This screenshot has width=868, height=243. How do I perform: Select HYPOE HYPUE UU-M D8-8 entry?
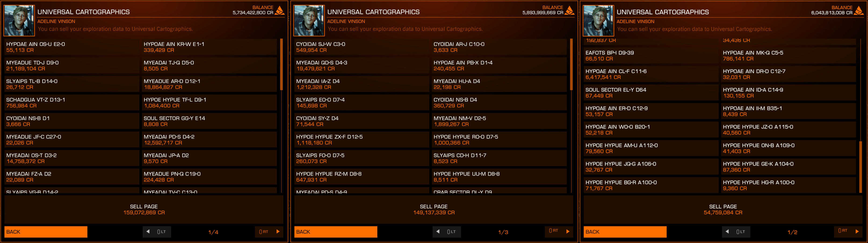[499, 177]
